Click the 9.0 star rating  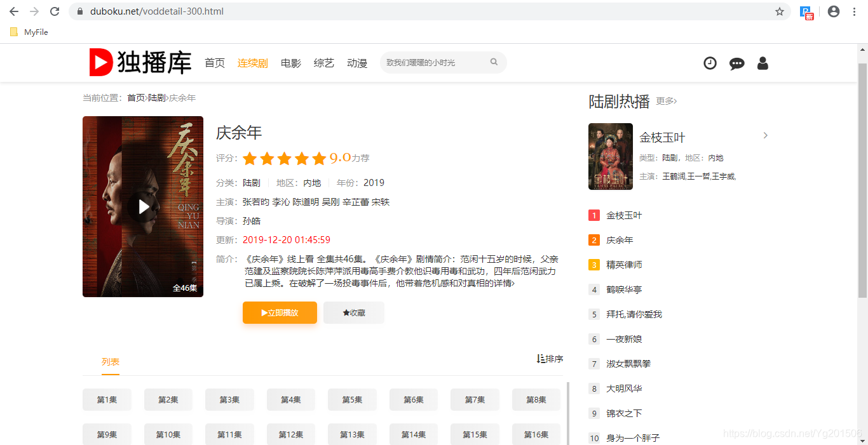pyautogui.click(x=297, y=158)
